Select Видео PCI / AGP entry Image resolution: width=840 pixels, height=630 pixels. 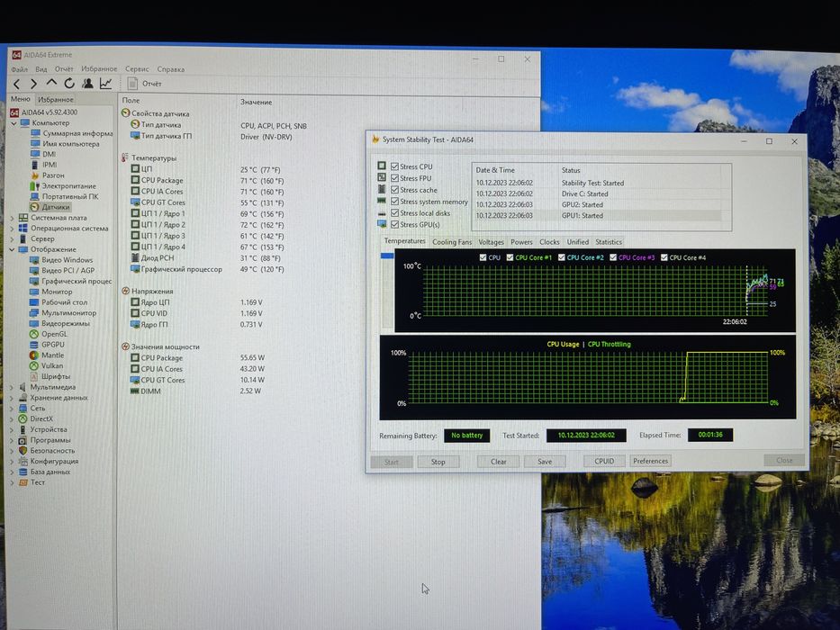pos(62,271)
